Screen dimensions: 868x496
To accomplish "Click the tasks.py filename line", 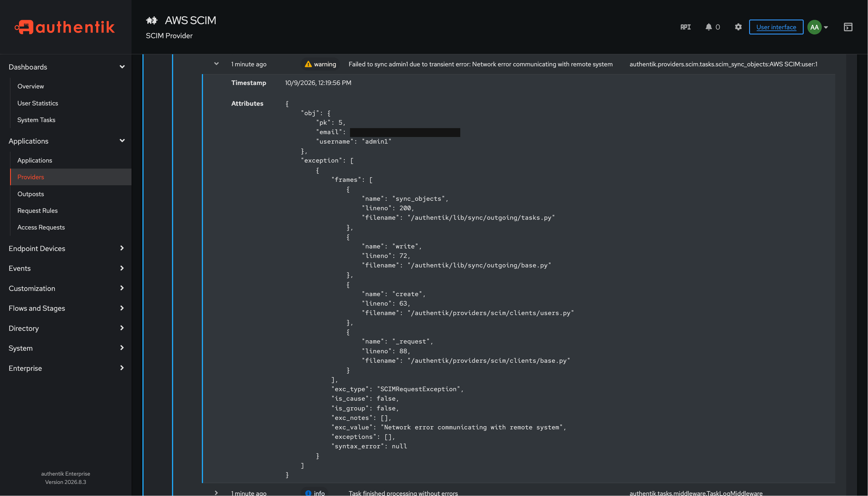I will point(458,218).
